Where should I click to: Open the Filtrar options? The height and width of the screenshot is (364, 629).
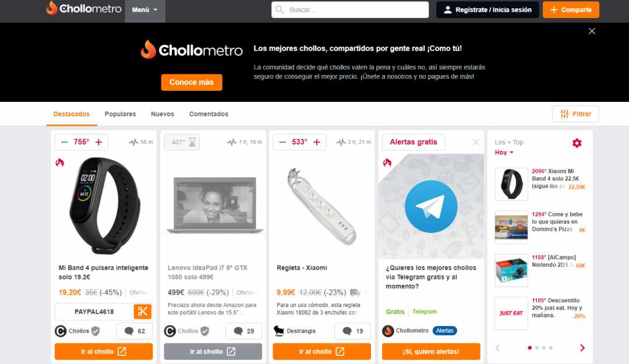575,114
